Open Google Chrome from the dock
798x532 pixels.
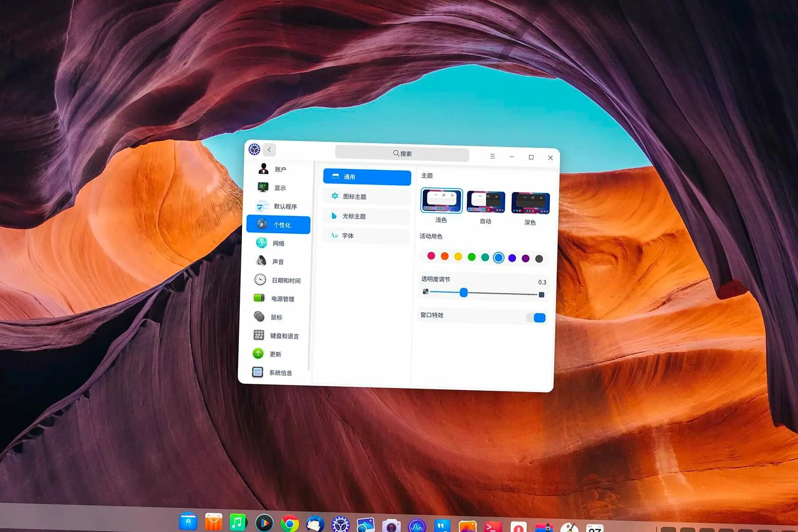(x=289, y=524)
